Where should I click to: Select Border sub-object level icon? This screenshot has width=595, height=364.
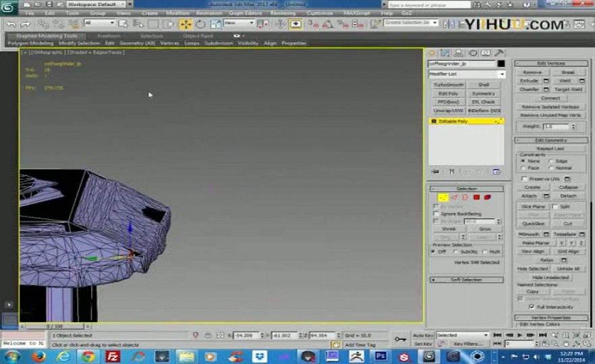tap(465, 197)
